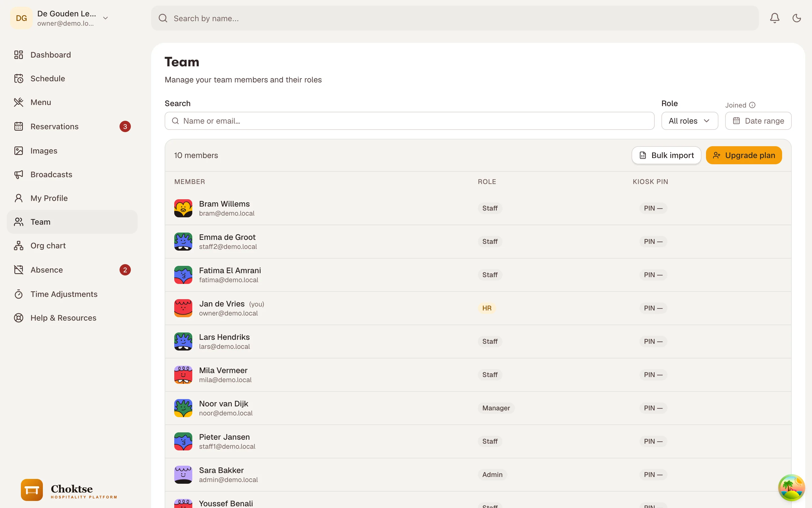Click the Absence calendar icon
This screenshot has height=508, width=812.
pyautogui.click(x=19, y=270)
